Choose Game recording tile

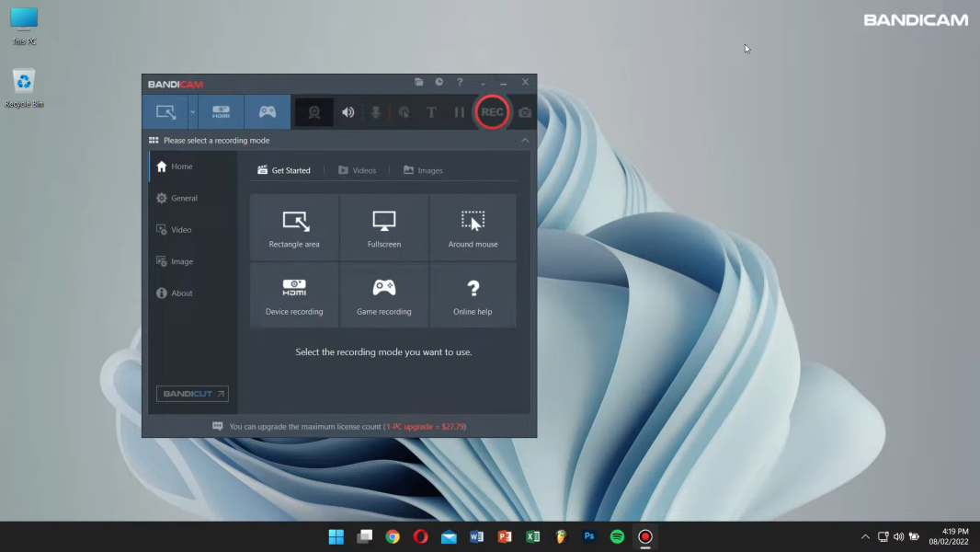(383, 295)
